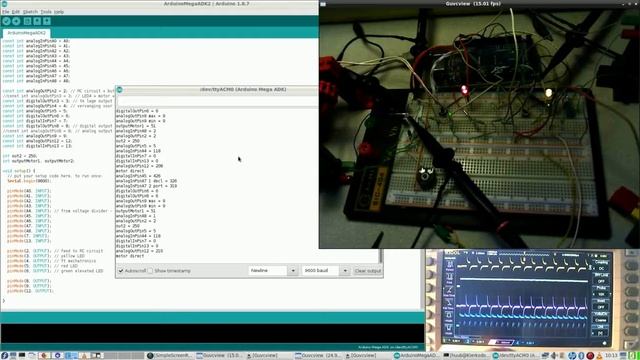The width and height of the screenshot is (640, 360).
Task: Open the Newline line-ending dropdown
Action: click(x=273, y=271)
